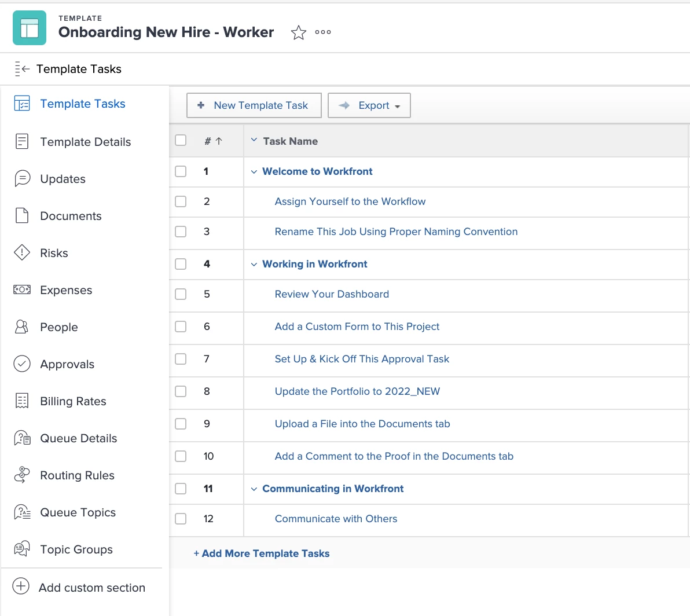Open Rename This Job Using Proper Naming Convention
690x616 pixels.
point(396,232)
